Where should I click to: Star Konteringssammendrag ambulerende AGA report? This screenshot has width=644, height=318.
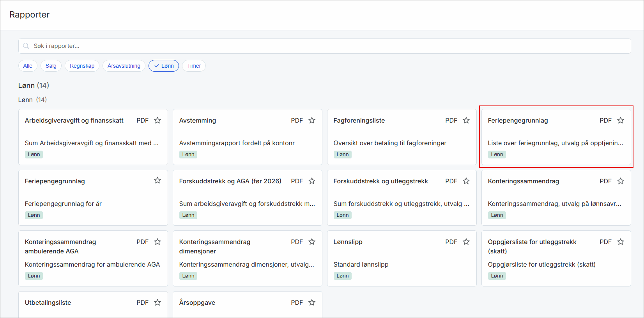157,242
